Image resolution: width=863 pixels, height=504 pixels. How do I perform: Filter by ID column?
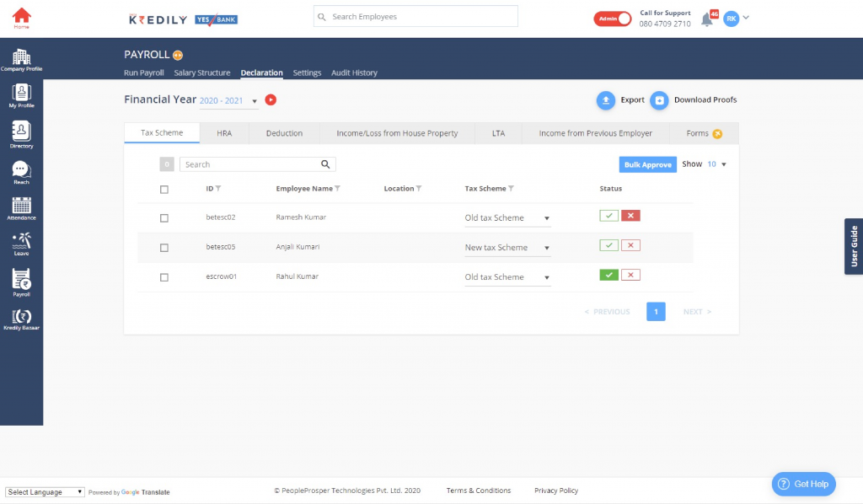click(x=218, y=189)
